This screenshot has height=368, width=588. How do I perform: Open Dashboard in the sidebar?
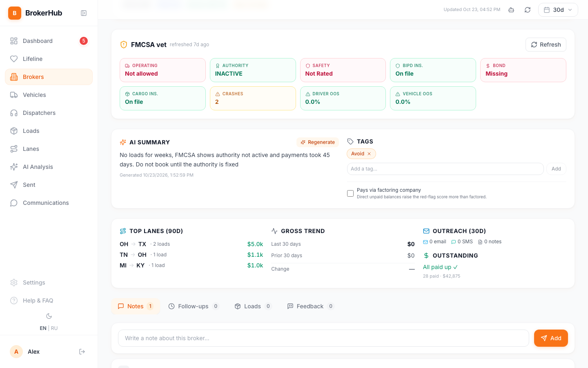pyautogui.click(x=49, y=41)
